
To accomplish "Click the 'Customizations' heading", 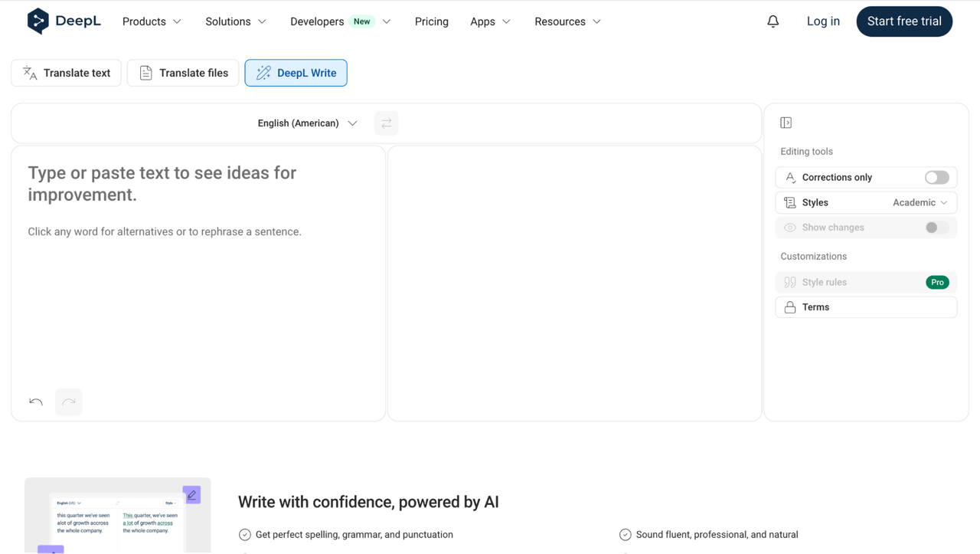I will (813, 257).
